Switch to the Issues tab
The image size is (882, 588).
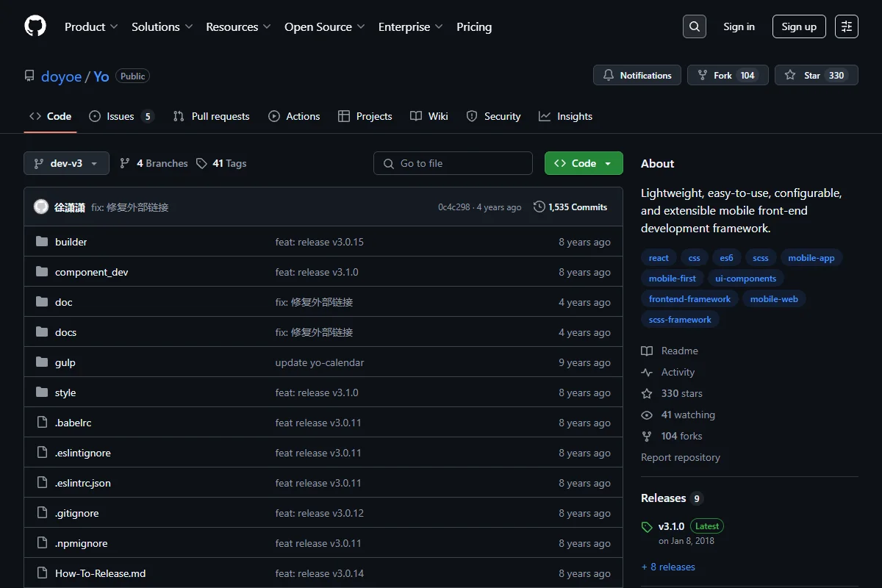pyautogui.click(x=121, y=116)
